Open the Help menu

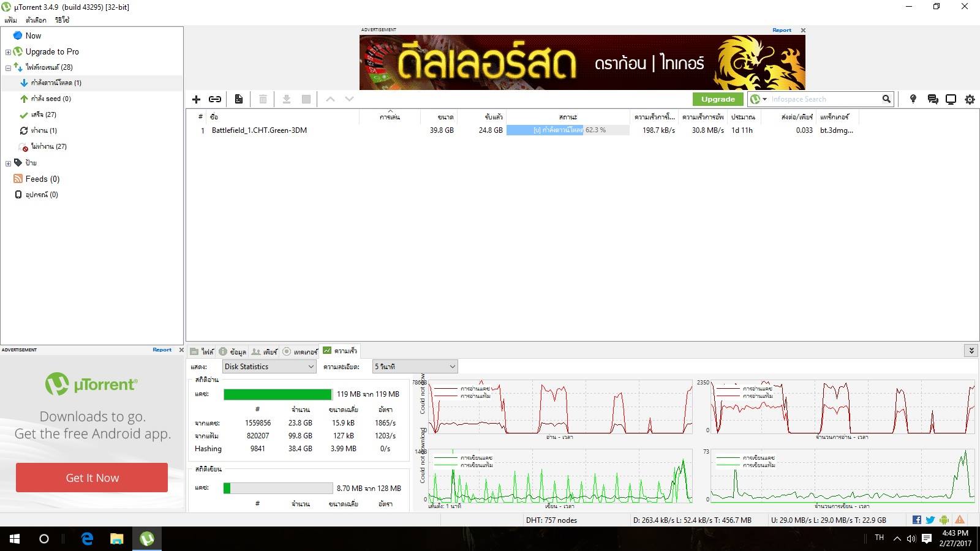click(x=62, y=20)
